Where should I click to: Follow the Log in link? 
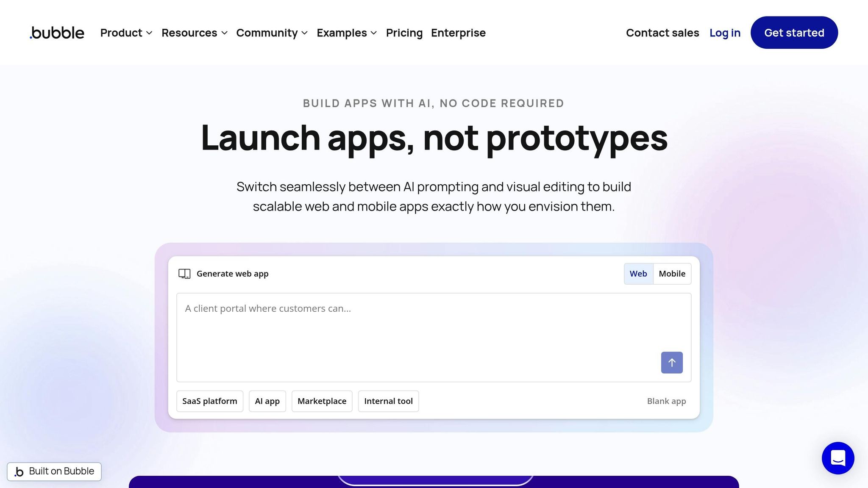(x=725, y=33)
